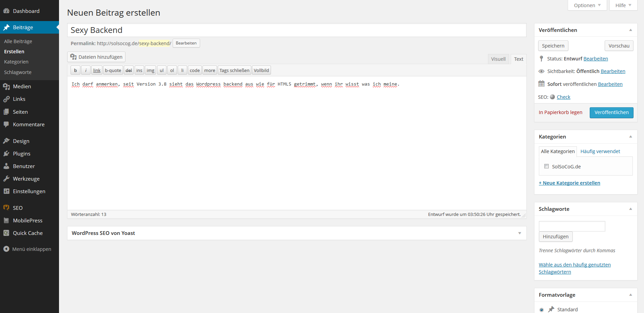Click the Seiten pages icon
644x313 pixels.
click(x=6, y=112)
